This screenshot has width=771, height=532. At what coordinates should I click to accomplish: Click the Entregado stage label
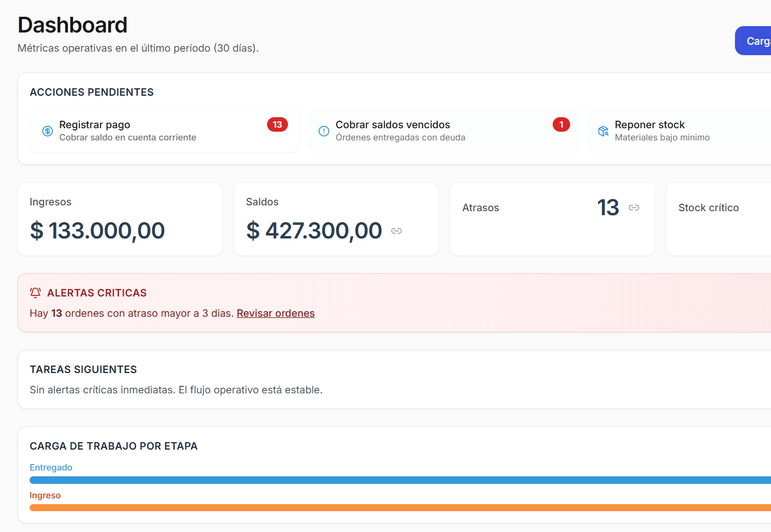51,468
